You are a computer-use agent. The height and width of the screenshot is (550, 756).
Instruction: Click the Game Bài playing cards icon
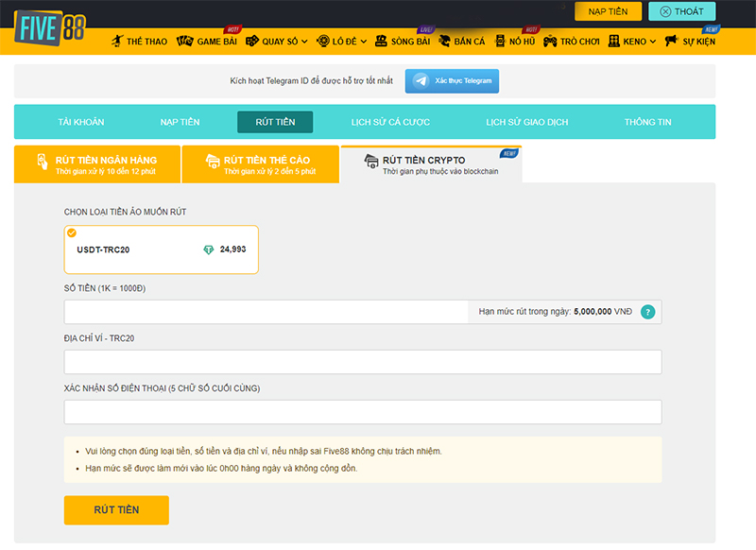click(x=184, y=41)
